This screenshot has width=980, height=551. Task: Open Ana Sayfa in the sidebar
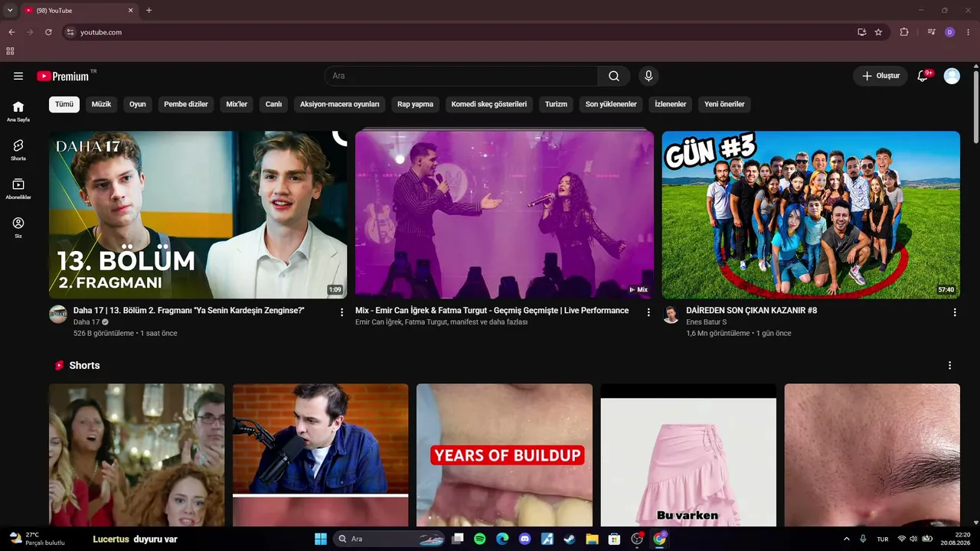pyautogui.click(x=18, y=111)
